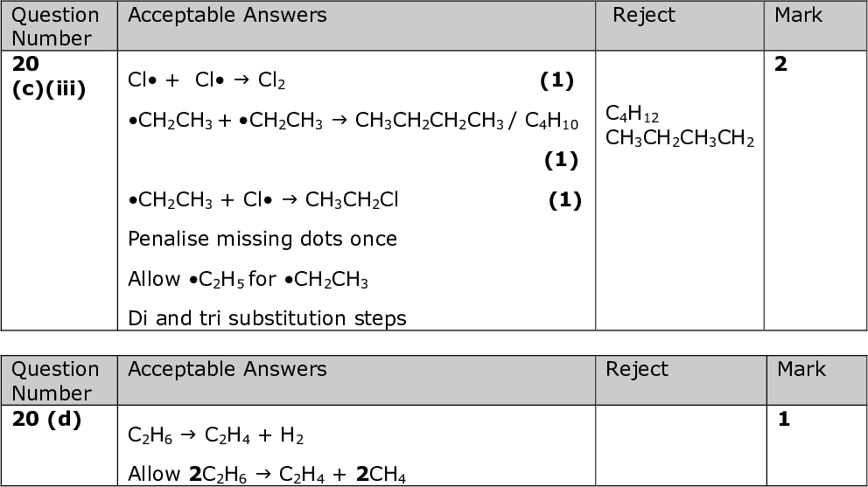Click the question number 20 (c)(iii) cell
Image resolution: width=868 pixels, height=487 pixels.
(x=49, y=77)
